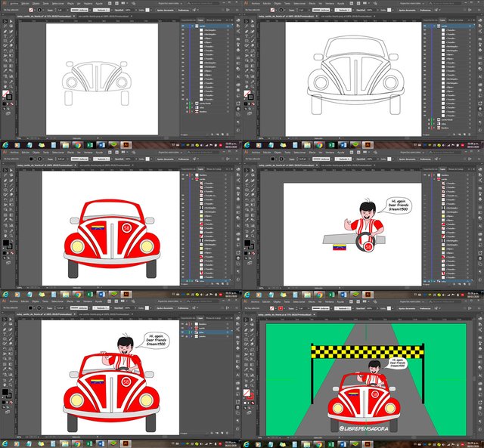Open the Fill color dropdown in top-left control bar
The image size is (484, 448).
click(x=35, y=10)
